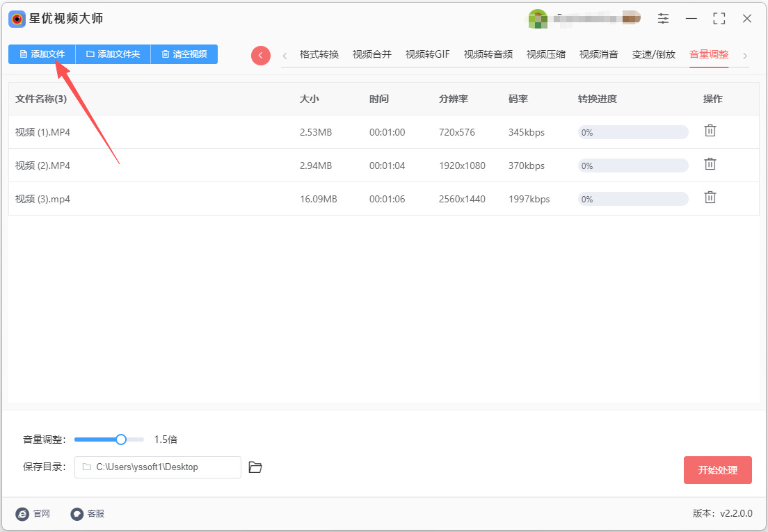The width and height of the screenshot is (768, 532).
Task: Open the 视频转音频 tab
Action: [488, 54]
